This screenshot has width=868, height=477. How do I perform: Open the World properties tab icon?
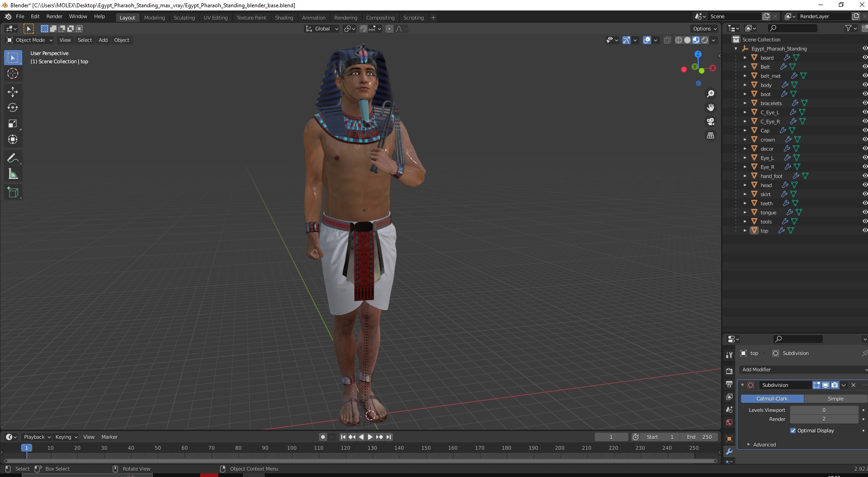pyautogui.click(x=729, y=422)
